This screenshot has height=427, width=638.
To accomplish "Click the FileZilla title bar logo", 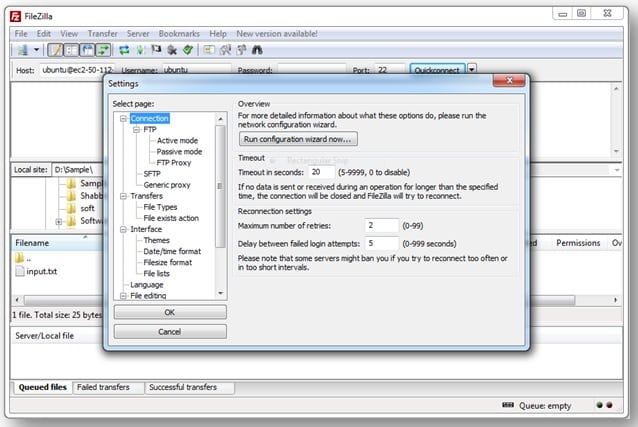I will tap(15, 16).
